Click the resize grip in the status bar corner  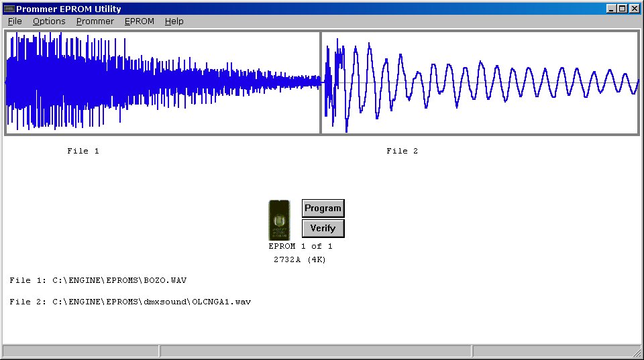tap(637, 353)
